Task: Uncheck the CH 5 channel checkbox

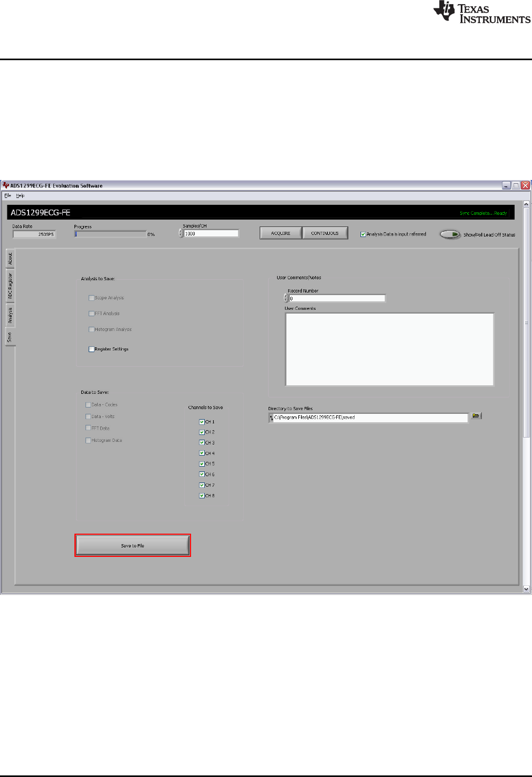Action: pos(202,464)
